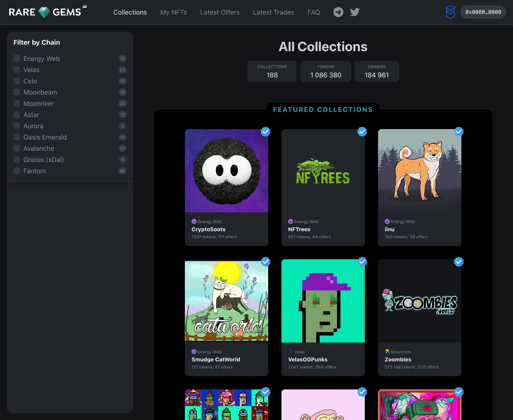Screen dimensions: 513x420
Task: Click the VelasOGPunks pixel punk image
Action: pyautogui.click(x=323, y=301)
